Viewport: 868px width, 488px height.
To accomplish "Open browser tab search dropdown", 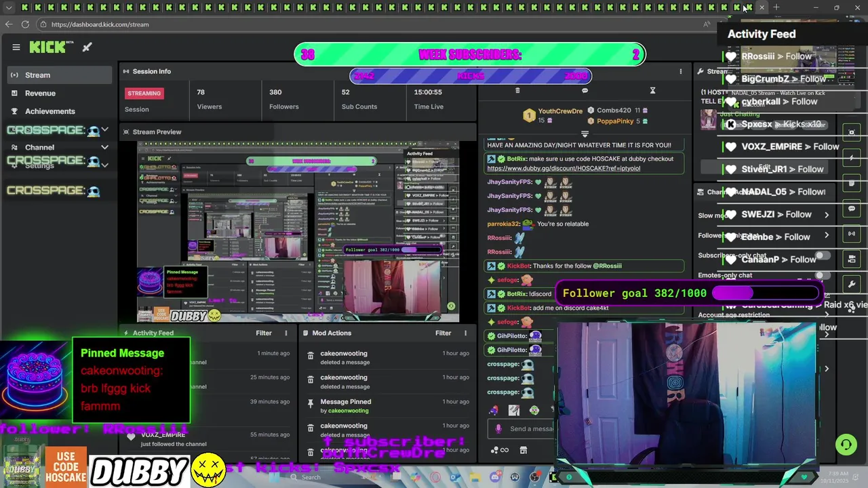I will (9, 7).
